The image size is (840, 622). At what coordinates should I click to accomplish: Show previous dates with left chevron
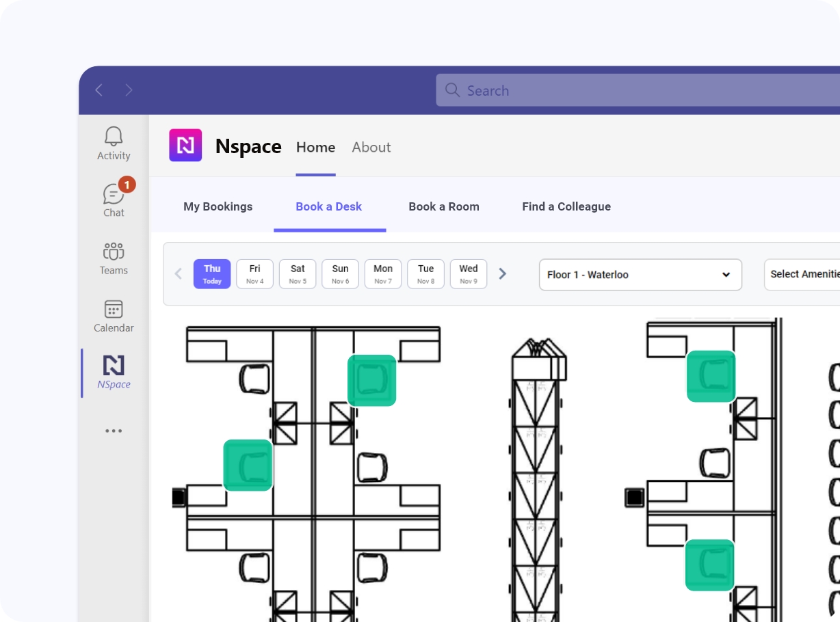coord(179,274)
